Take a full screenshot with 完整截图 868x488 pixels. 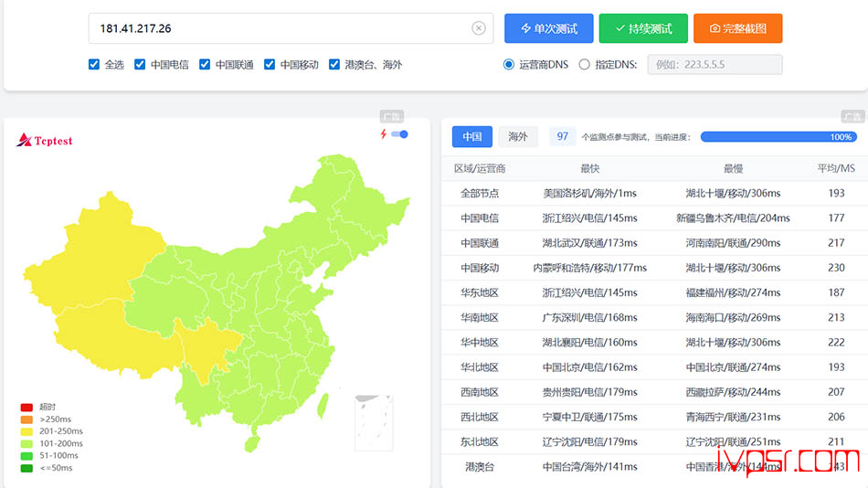click(738, 28)
